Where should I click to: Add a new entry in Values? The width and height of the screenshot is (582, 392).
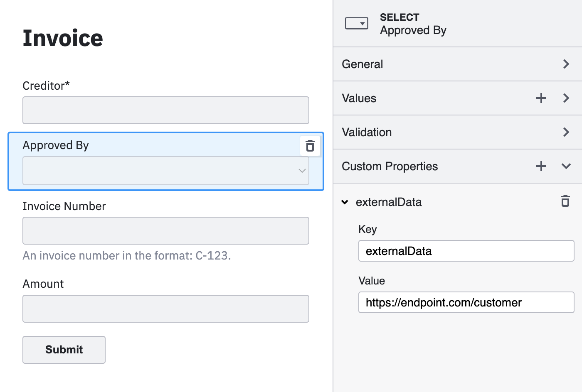click(x=541, y=98)
